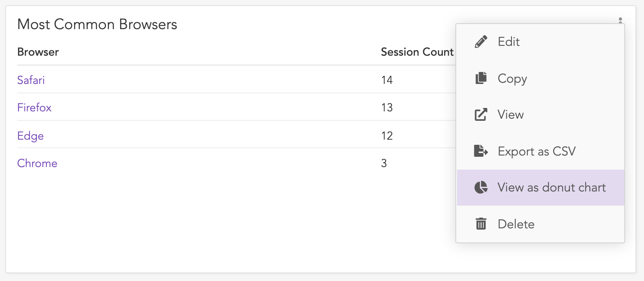Open the Firefox browser link
This screenshot has width=644, height=281.
34,108
